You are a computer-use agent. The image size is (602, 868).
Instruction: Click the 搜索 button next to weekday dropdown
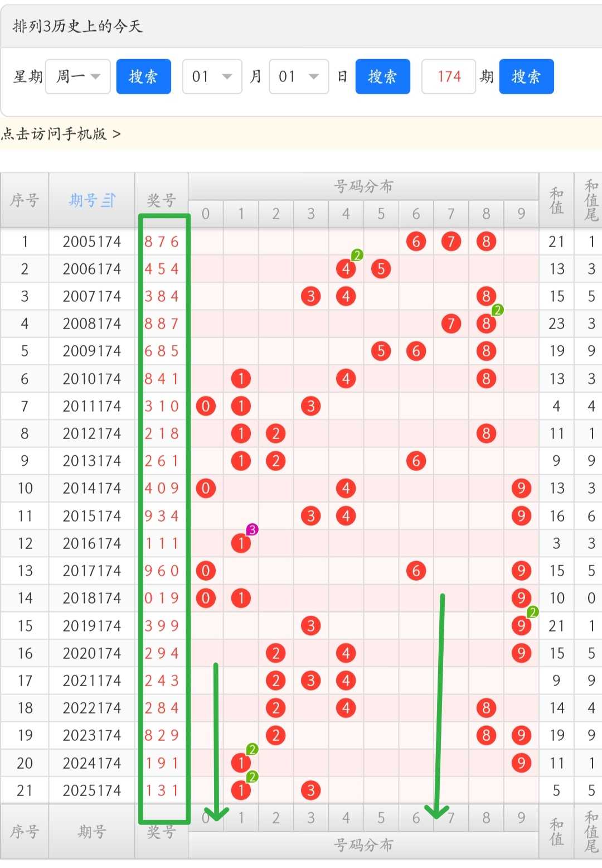coord(143,76)
